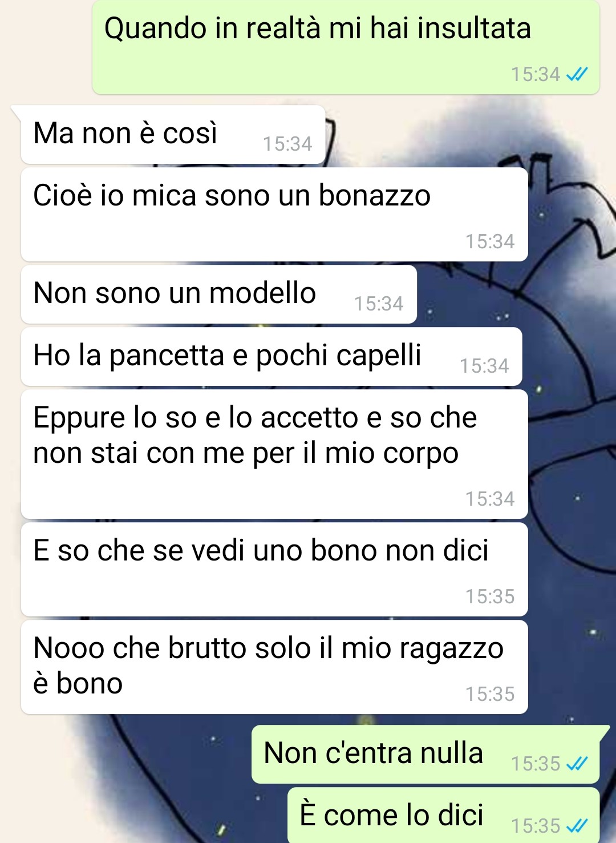Screen dimensions: 616x843
Task: Tap the 15:34 timestamp on 'Ma non è così'
Action: point(287,144)
